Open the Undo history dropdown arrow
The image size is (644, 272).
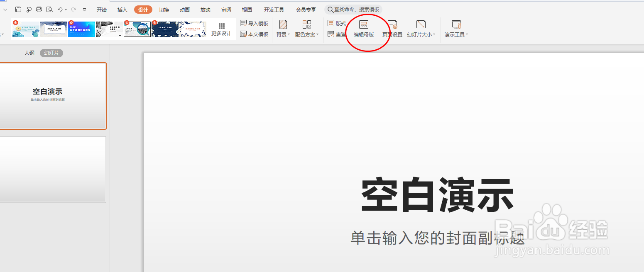click(x=66, y=10)
